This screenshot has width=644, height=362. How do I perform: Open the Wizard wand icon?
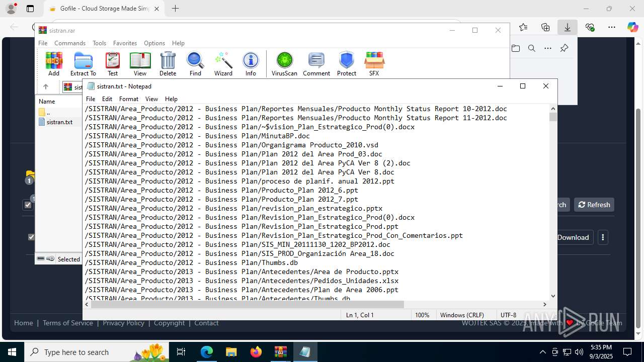tap(223, 64)
